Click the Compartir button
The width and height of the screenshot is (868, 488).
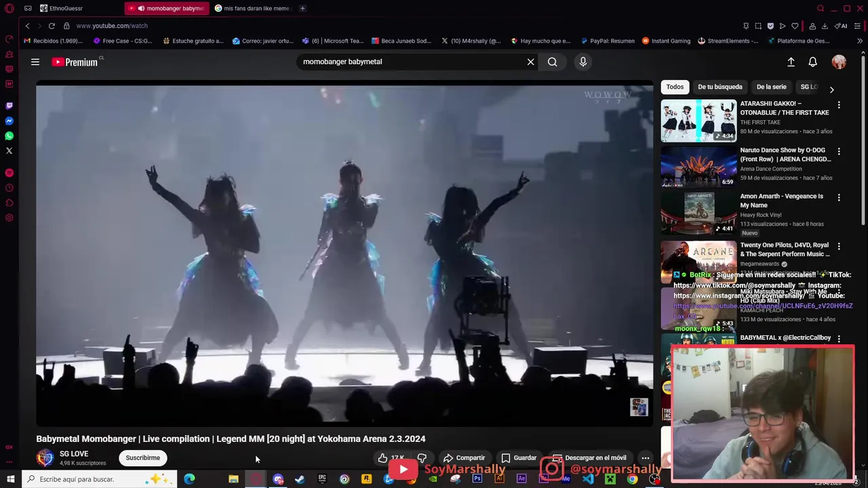click(465, 458)
